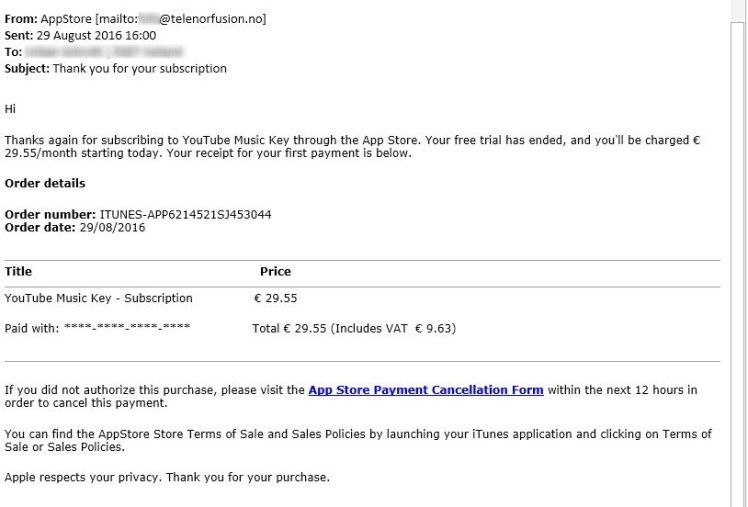Viewport: 748px width, 507px height.
Task: Click the Terms of Sale and Sales Policies paragraph
Action: 358,441
